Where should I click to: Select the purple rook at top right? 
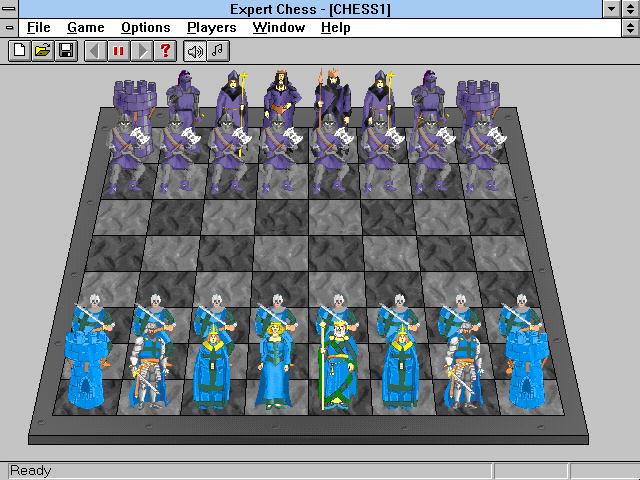pos(478,98)
